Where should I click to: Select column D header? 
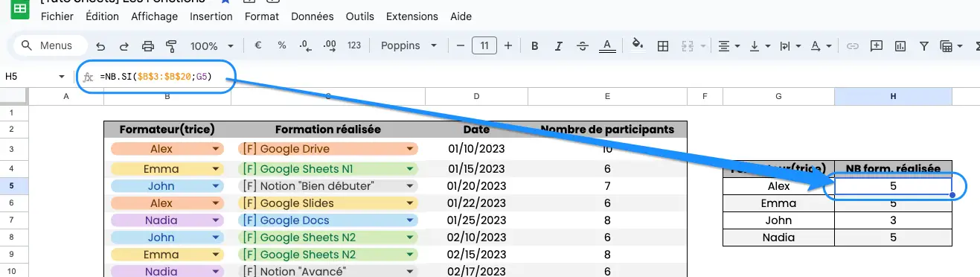point(477,96)
